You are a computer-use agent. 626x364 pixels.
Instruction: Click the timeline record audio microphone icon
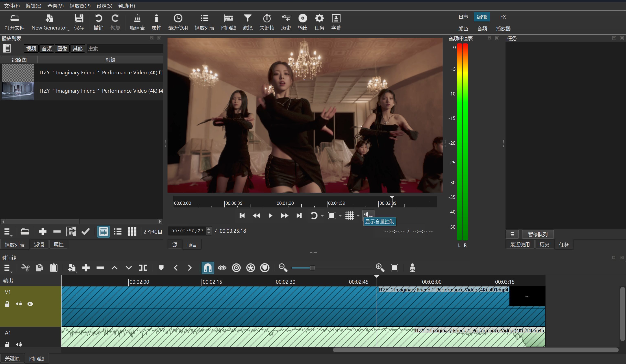coord(412,268)
